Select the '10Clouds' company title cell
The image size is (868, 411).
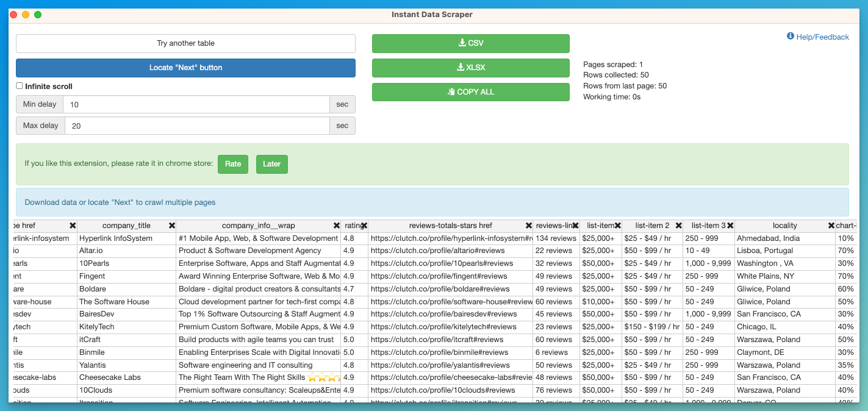pyautogui.click(x=126, y=390)
